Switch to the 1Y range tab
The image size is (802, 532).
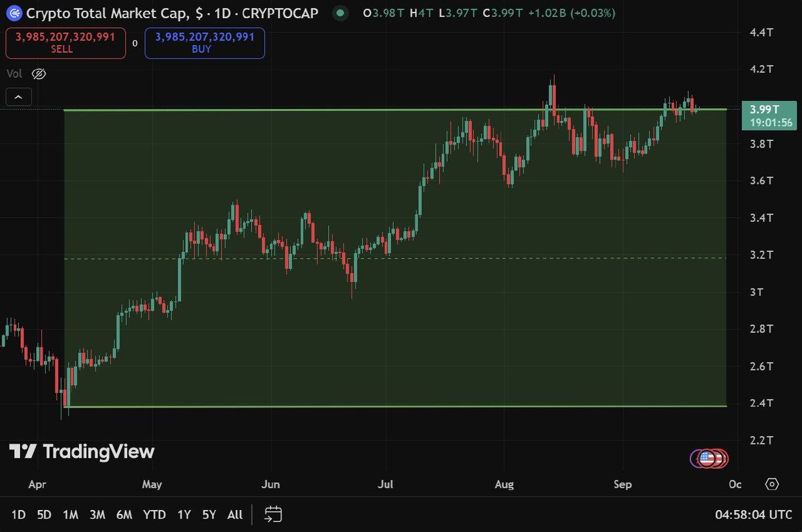[184, 515]
